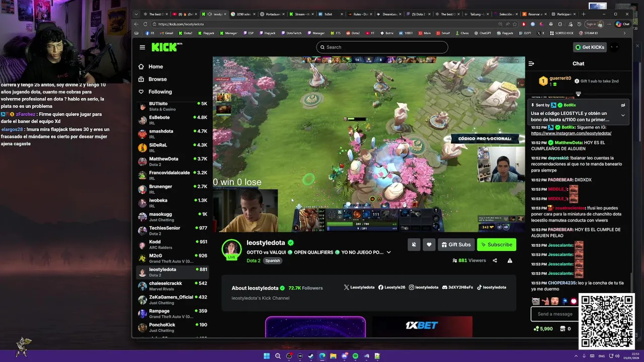Image resolution: width=644 pixels, height=362 pixels.
Task: Open the Kick hamburger sidebar menu
Action: [142, 47]
